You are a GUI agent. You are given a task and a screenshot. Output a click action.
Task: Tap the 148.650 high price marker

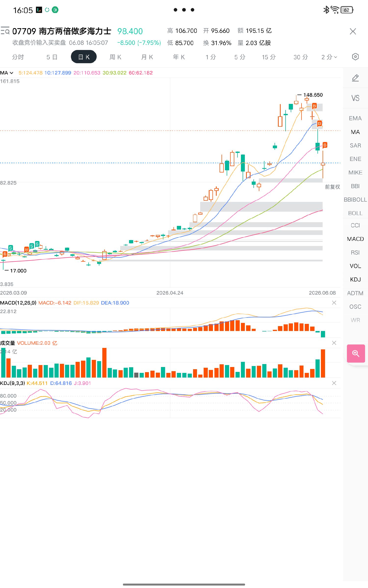(x=313, y=95)
